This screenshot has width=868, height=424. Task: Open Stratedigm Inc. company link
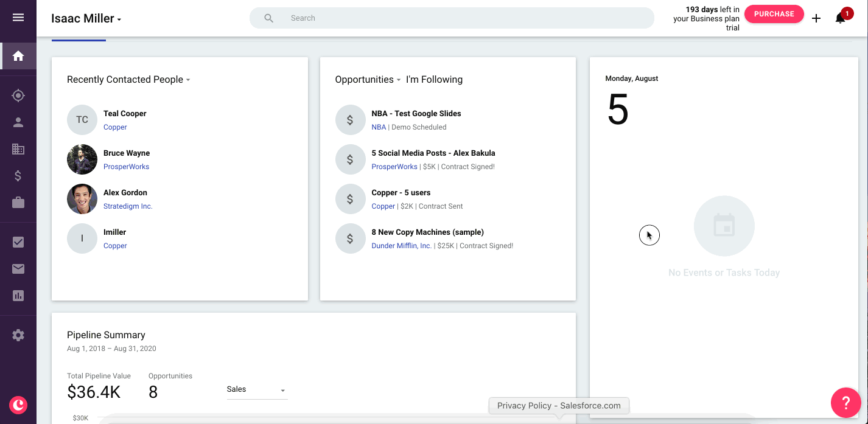tap(128, 206)
